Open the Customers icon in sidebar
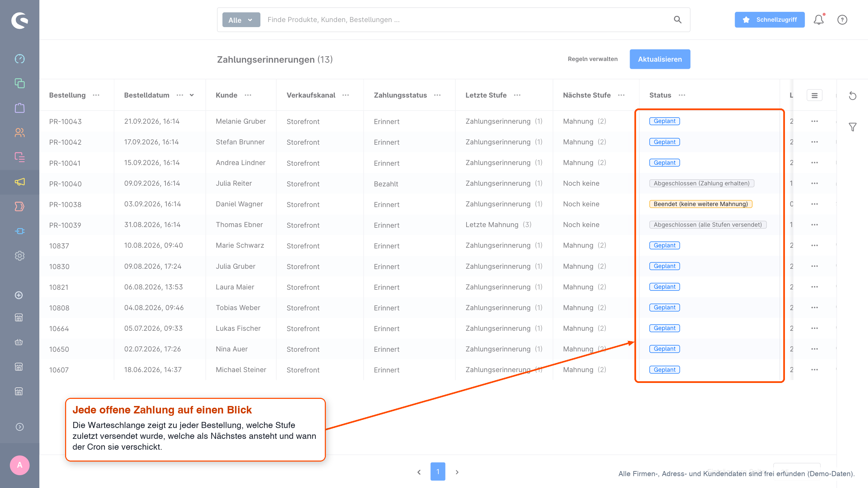This screenshot has width=868, height=488. pos(20,133)
